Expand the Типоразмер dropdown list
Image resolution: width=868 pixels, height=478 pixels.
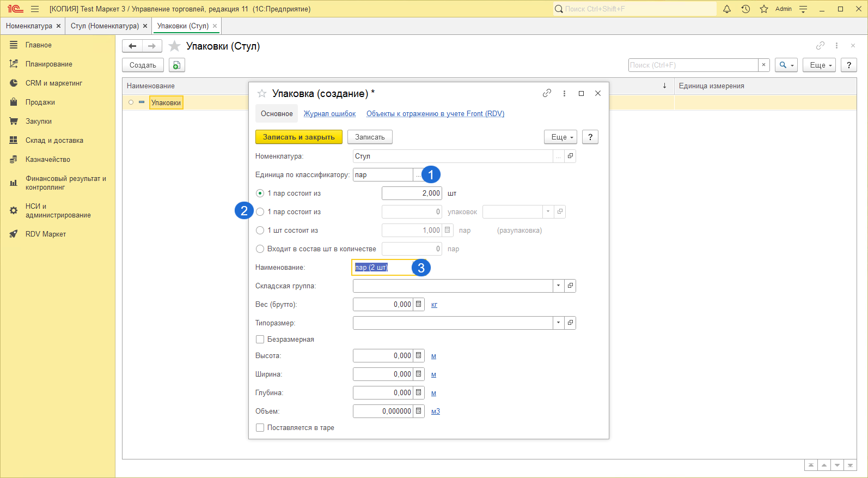(558, 323)
